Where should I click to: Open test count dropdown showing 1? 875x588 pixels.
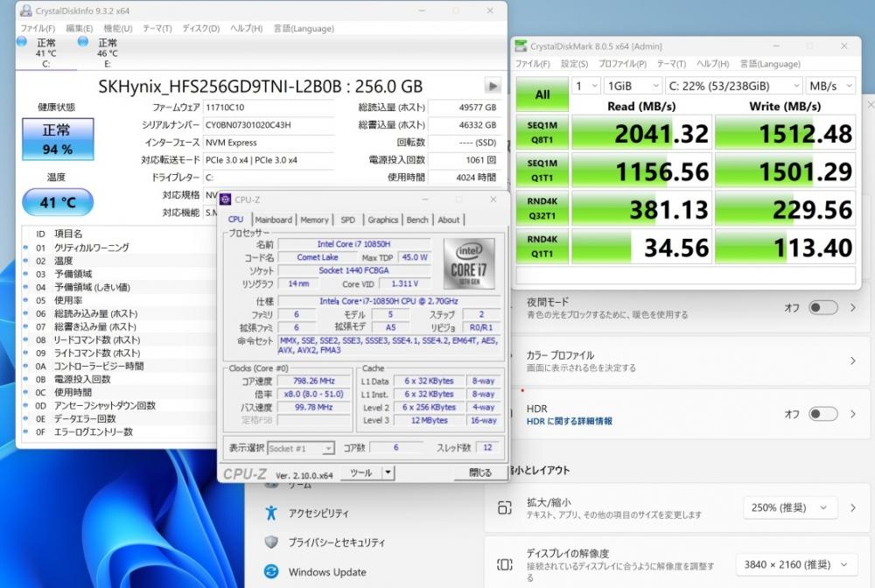pos(586,86)
